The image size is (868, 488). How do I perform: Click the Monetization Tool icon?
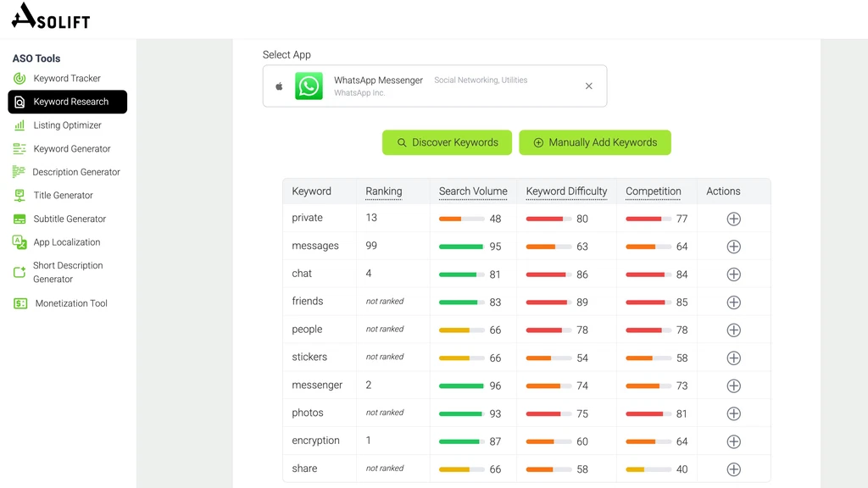click(20, 303)
